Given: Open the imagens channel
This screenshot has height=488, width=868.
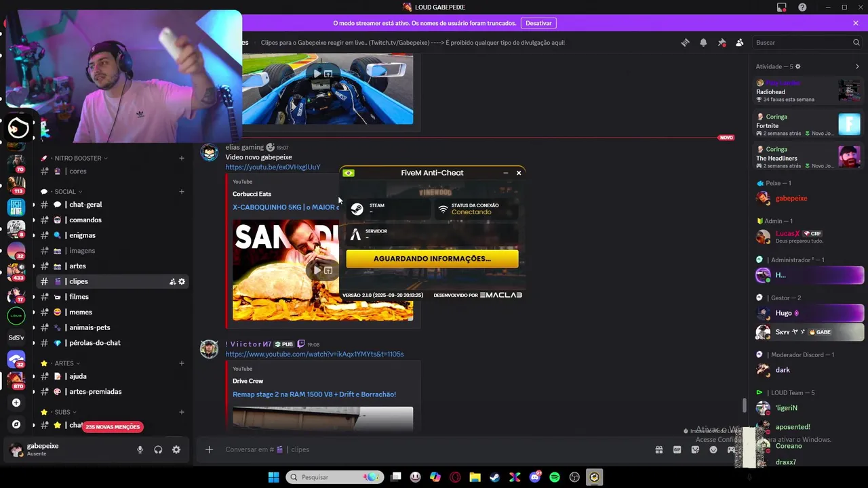Looking at the screenshot, I should [x=112, y=251].
